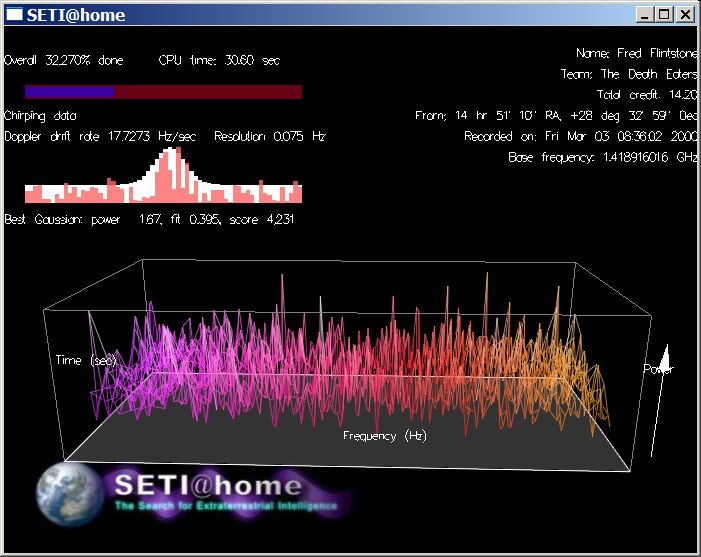
Task: Click the CPU time readout
Action: click(219, 60)
